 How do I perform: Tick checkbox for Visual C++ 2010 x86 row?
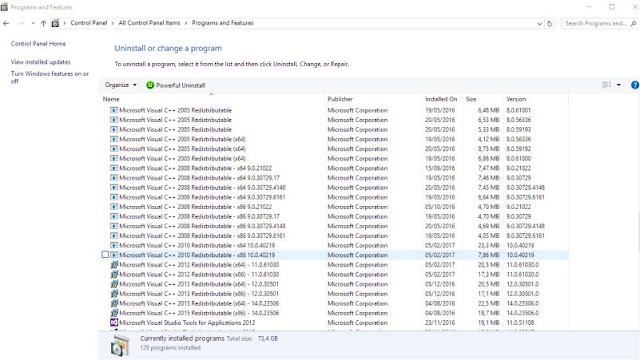coord(105,255)
